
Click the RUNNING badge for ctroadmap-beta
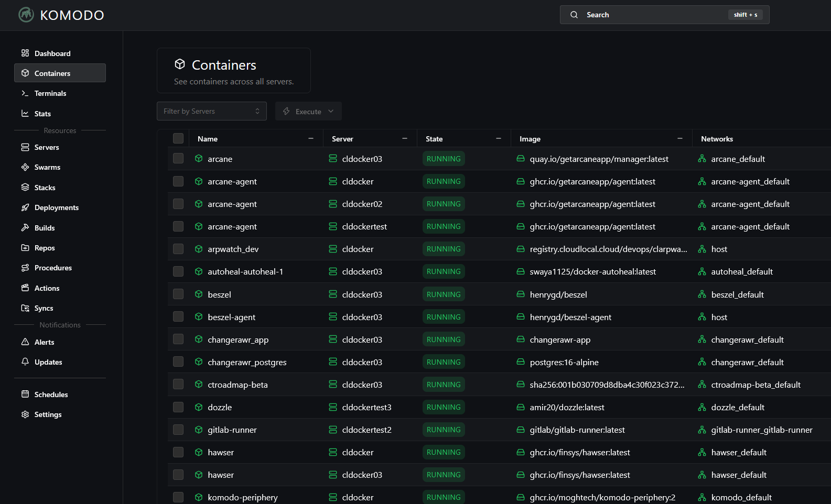tap(444, 385)
